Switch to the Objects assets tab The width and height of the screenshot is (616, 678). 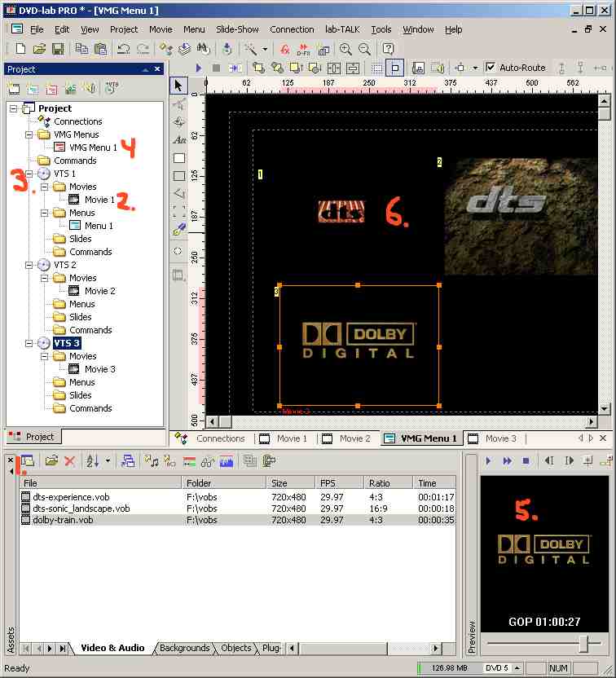pos(235,648)
